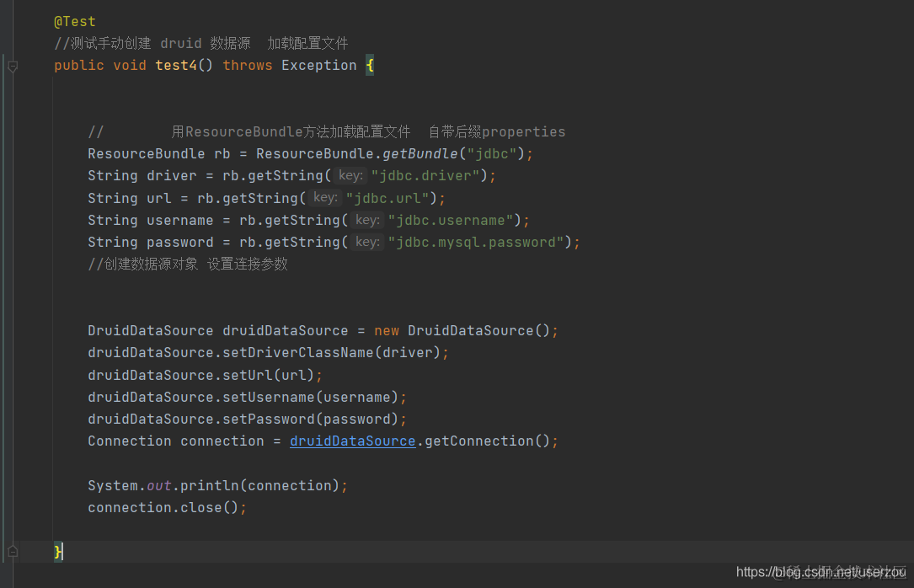
Task: Click setUrl(url) call
Action: point(268,376)
